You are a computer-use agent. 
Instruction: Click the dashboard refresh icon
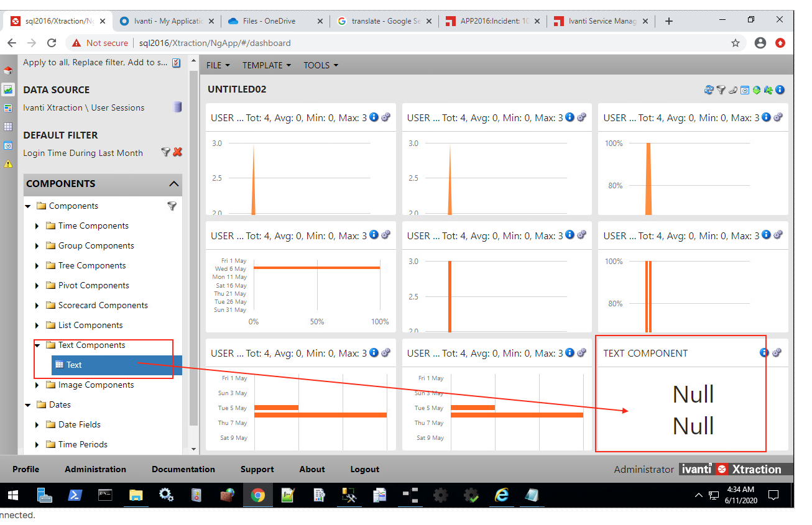708,90
